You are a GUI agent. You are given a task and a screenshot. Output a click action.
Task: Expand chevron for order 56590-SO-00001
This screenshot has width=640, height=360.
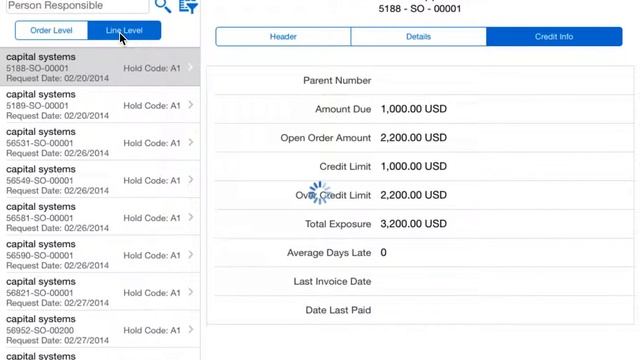[x=191, y=255]
